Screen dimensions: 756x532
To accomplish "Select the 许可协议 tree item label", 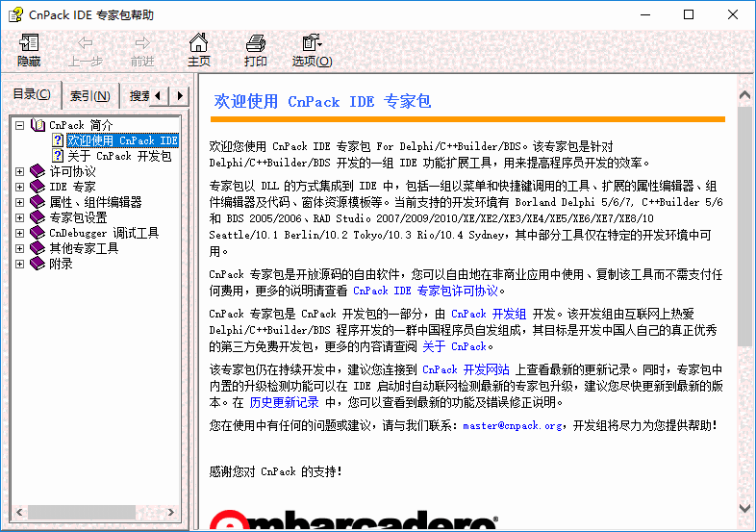I will tap(72, 171).
